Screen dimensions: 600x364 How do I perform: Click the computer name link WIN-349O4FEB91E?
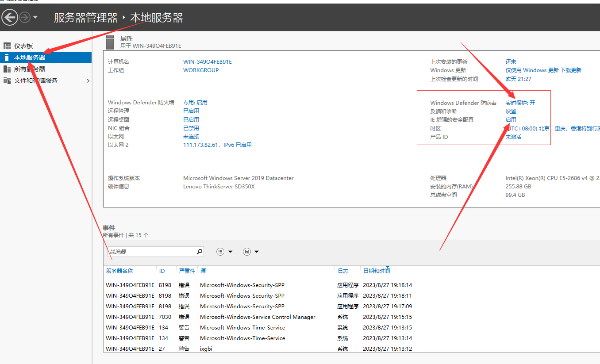tap(207, 62)
